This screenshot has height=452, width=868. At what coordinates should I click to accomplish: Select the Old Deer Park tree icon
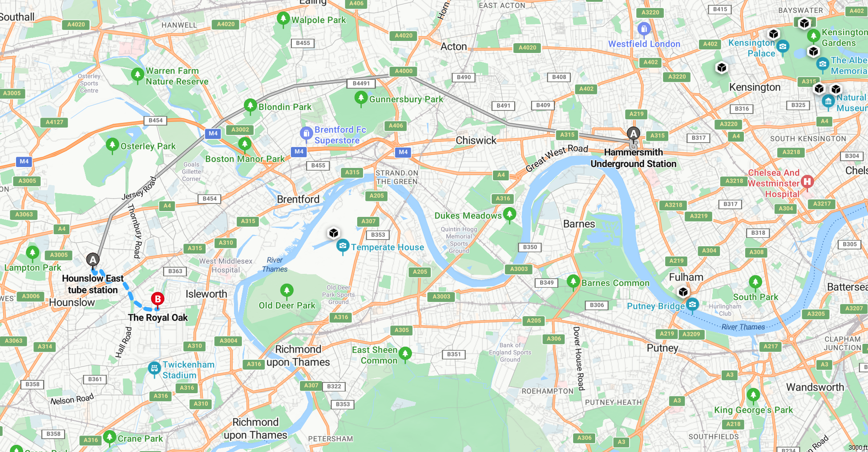(287, 291)
